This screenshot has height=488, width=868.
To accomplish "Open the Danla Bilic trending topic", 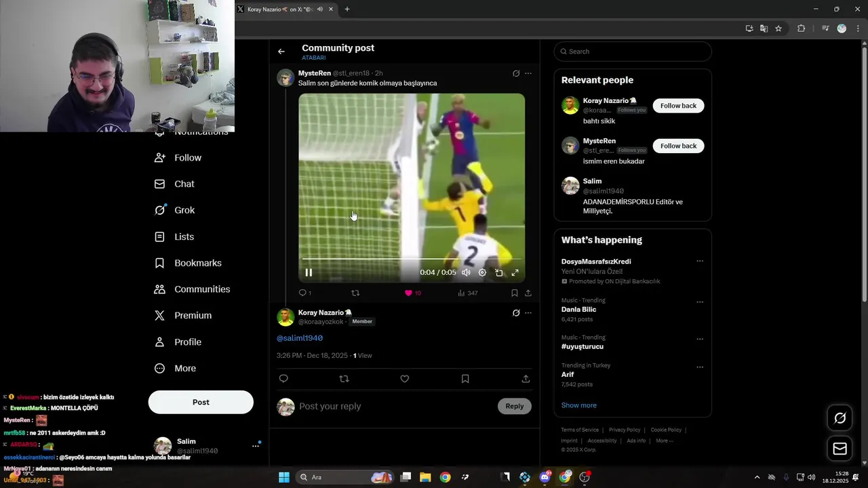I will coord(578,310).
